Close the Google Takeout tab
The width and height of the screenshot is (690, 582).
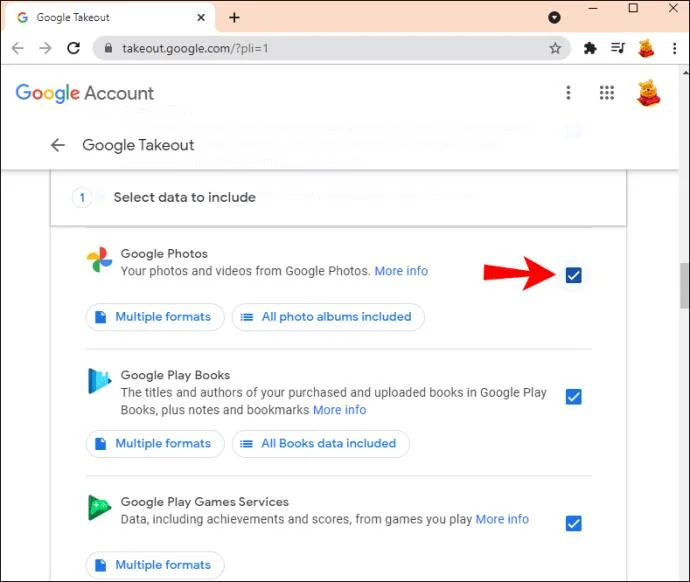pos(201,18)
